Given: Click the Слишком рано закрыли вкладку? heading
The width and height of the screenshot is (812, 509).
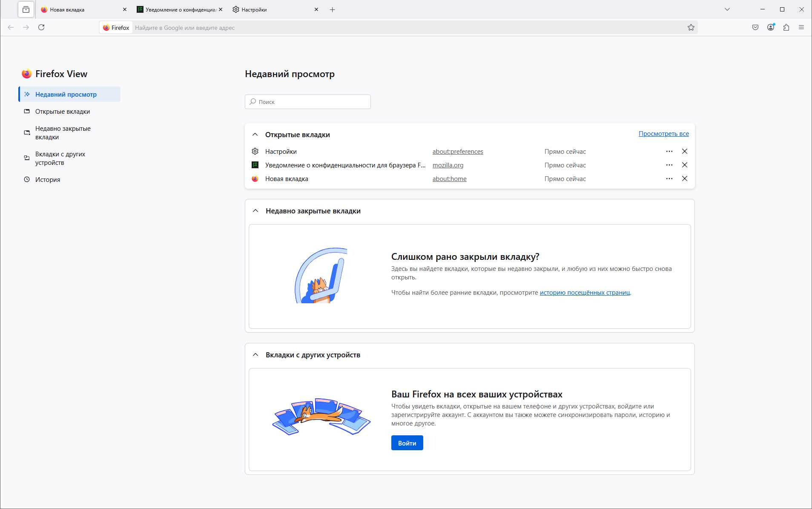Looking at the screenshot, I should tap(465, 256).
